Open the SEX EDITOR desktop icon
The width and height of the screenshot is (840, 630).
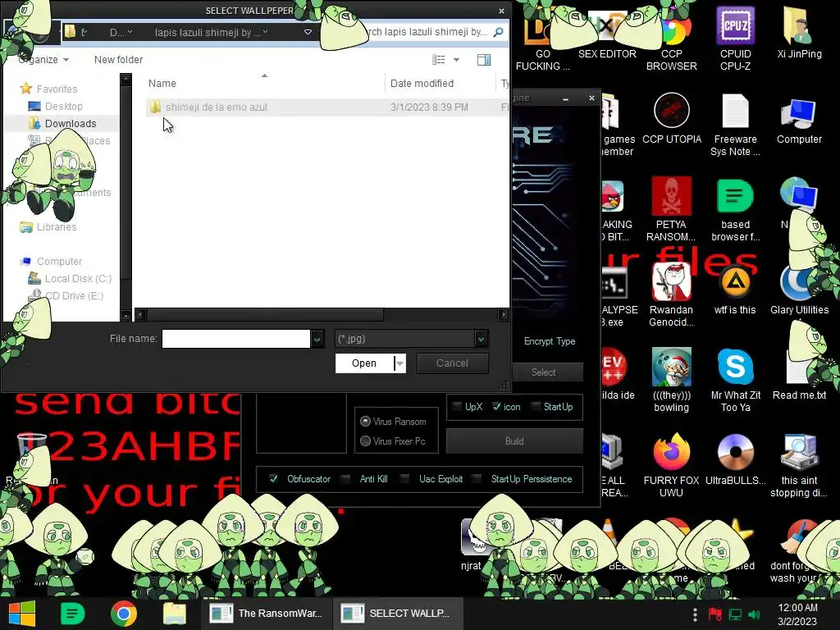(607, 33)
